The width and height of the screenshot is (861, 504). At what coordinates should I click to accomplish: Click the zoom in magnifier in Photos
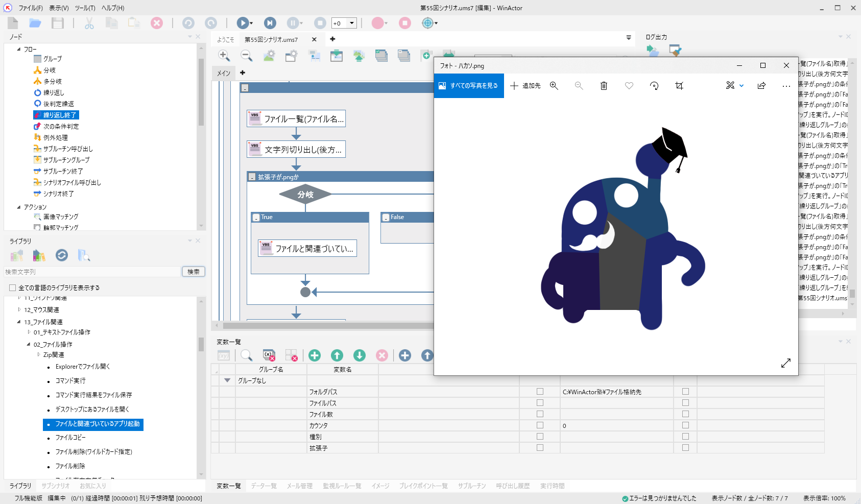click(x=554, y=86)
